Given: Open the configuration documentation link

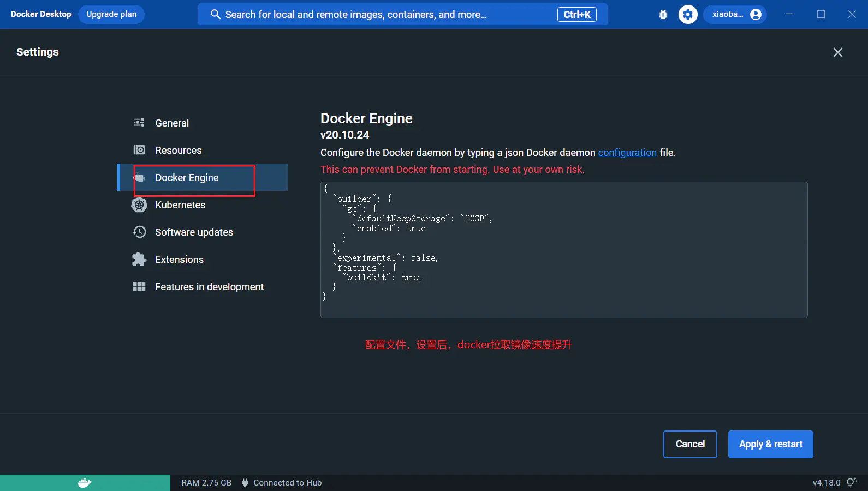Looking at the screenshot, I should (x=627, y=153).
